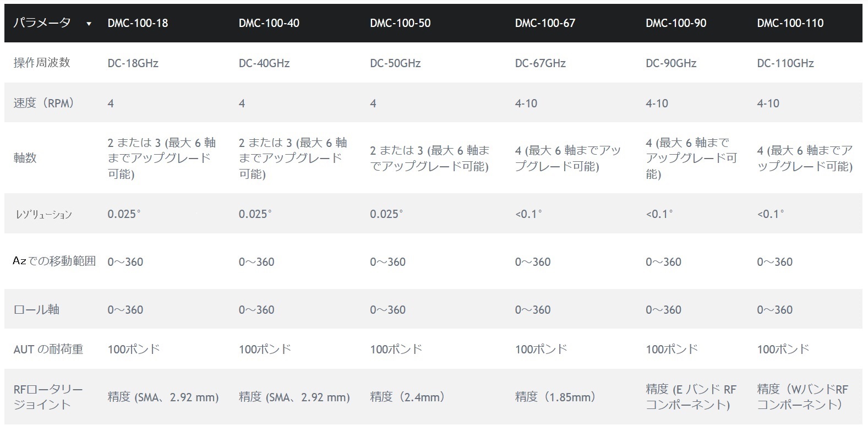This screenshot has width=868, height=431.
Task: Click the パラメータ sort dropdown arrow
Action: pyautogui.click(x=89, y=24)
